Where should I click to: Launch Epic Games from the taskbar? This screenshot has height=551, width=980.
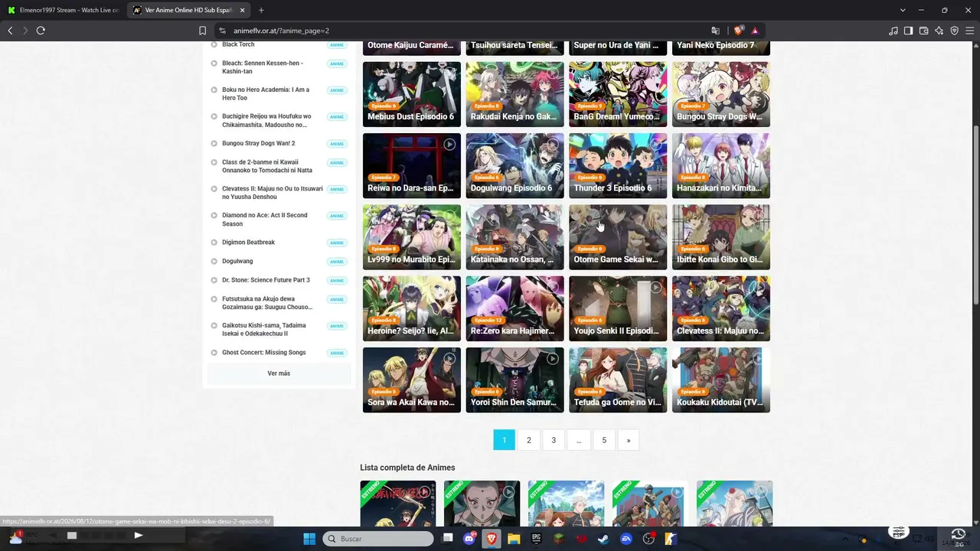pyautogui.click(x=537, y=539)
